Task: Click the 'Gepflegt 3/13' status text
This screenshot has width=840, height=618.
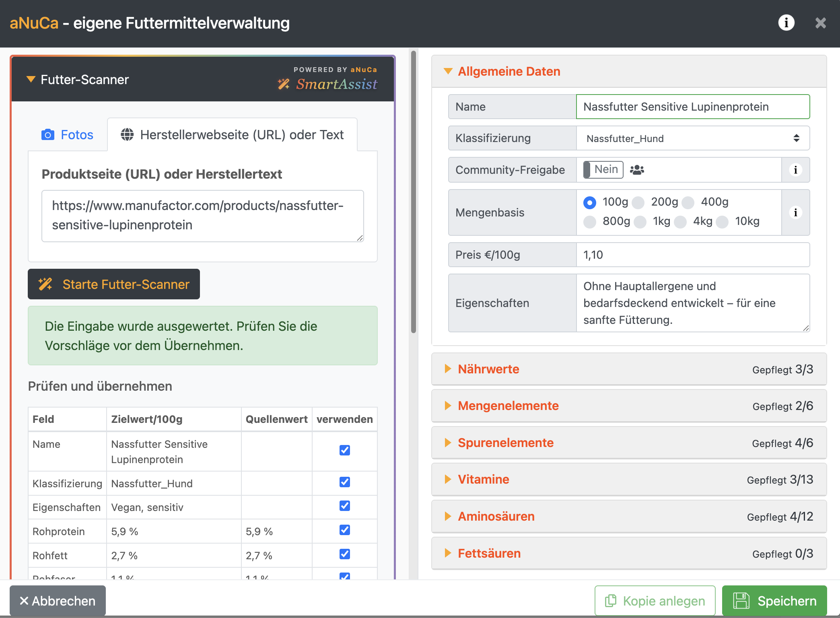Action: tap(780, 480)
